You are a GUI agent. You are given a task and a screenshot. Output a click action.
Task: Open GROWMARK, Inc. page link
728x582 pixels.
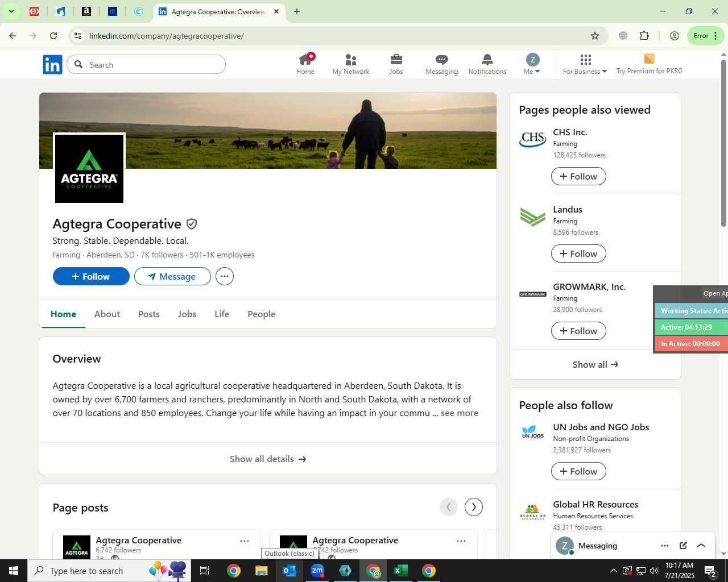589,287
